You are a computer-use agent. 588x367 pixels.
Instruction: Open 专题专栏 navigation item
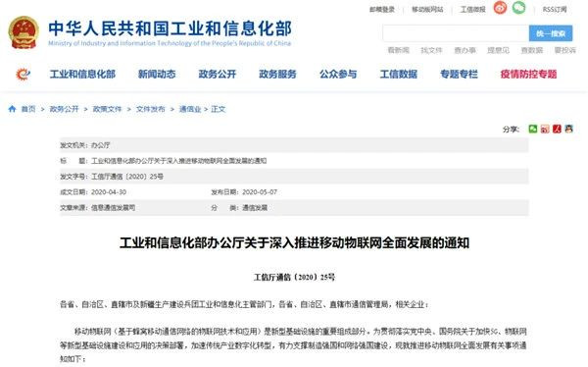tap(459, 74)
